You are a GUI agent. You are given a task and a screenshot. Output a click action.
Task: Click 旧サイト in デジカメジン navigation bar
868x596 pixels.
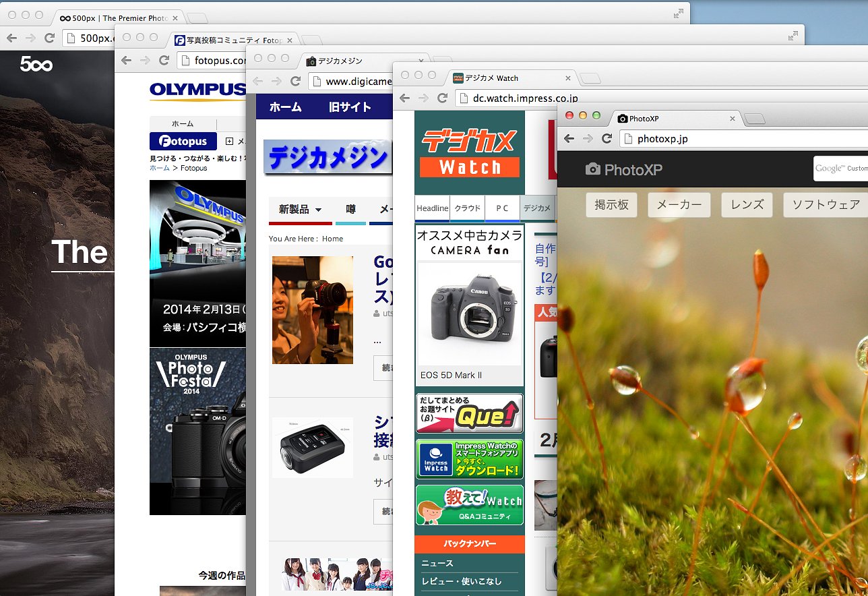point(350,107)
